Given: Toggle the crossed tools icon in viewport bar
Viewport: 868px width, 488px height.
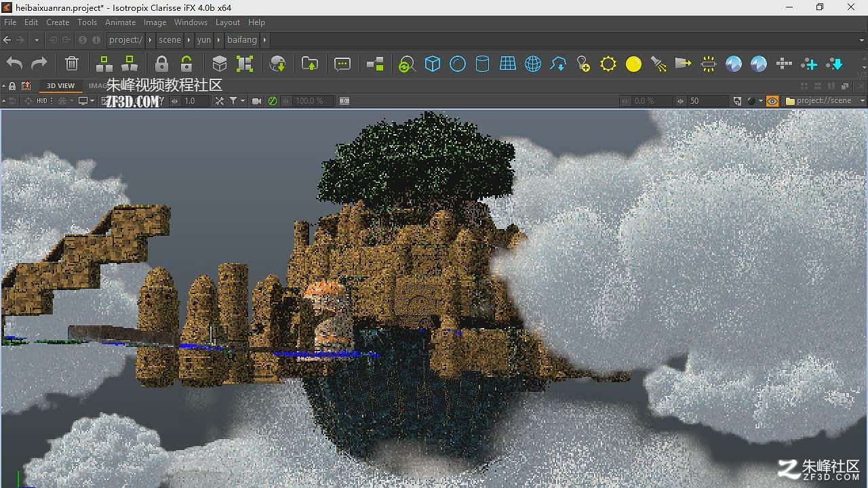Looking at the screenshot, I should (219, 101).
